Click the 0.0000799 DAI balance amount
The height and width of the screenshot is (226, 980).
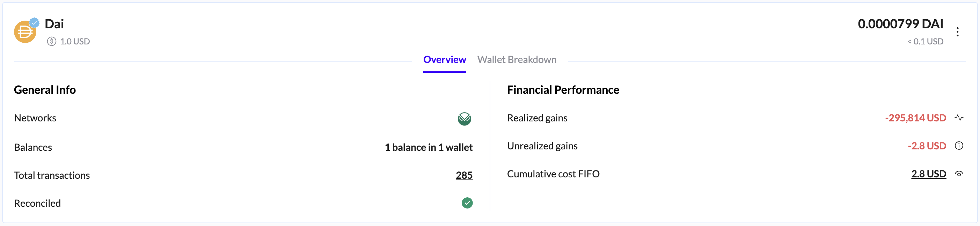pos(900,24)
